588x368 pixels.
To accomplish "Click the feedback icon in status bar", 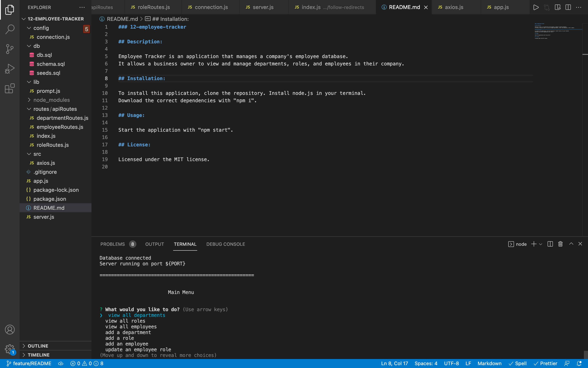I will (567, 363).
